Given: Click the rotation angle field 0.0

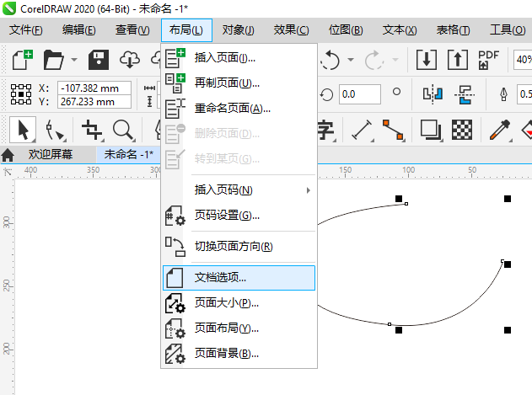Looking at the screenshot, I should (360, 94).
